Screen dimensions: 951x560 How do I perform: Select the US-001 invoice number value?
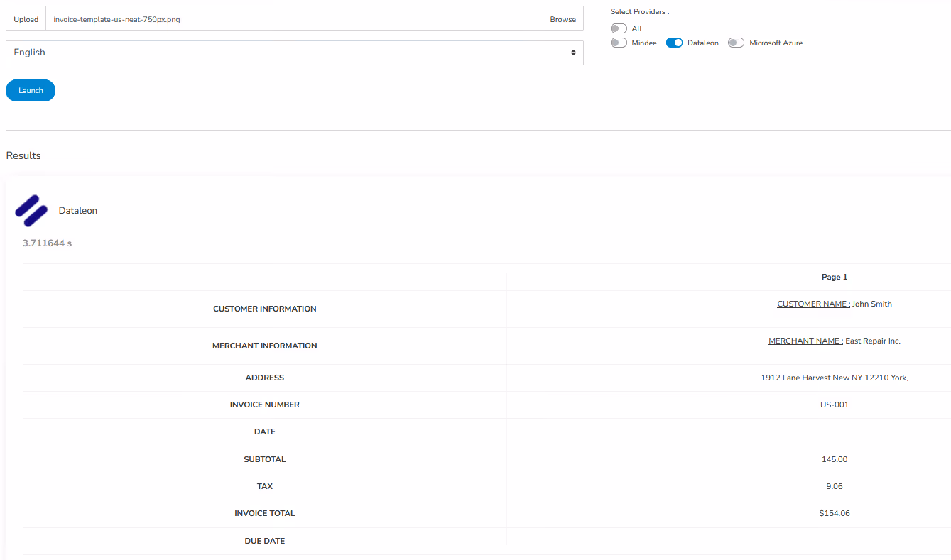click(835, 405)
